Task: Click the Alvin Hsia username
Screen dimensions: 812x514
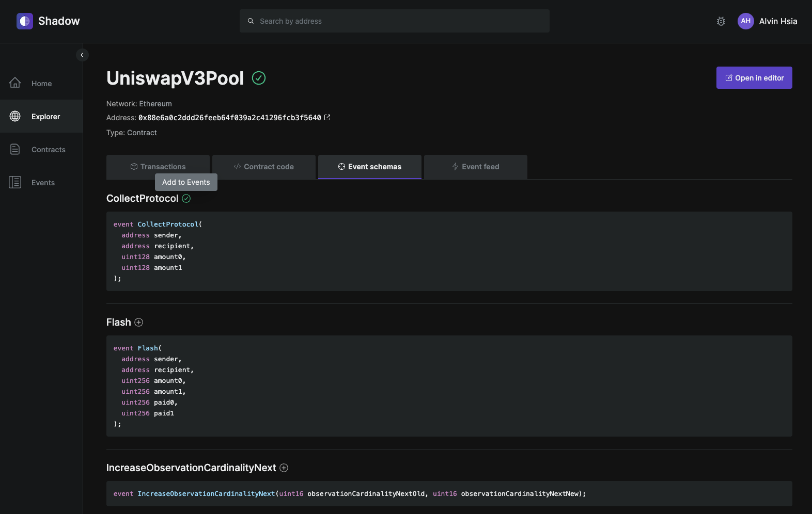Action: point(778,21)
